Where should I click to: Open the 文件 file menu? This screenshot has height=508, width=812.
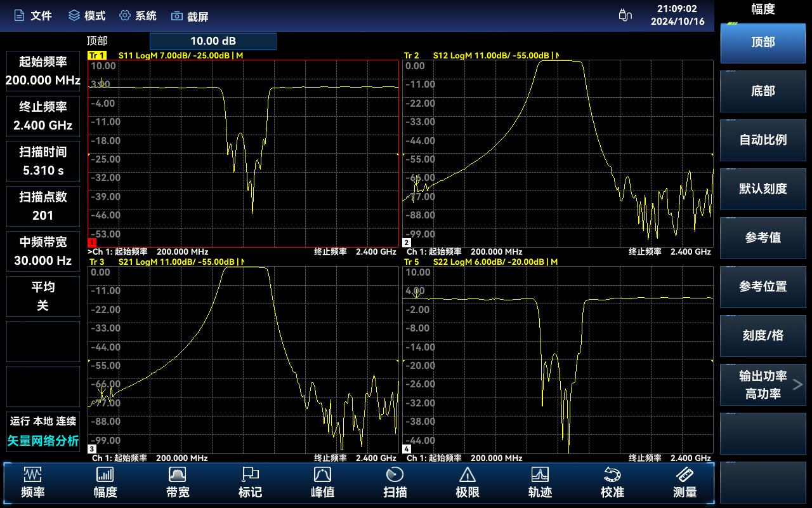[33, 16]
